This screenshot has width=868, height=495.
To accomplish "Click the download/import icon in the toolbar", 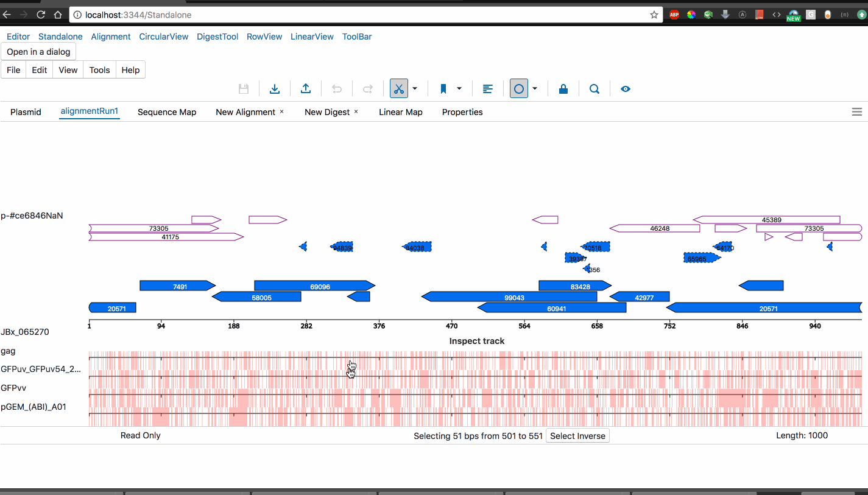I will [275, 88].
